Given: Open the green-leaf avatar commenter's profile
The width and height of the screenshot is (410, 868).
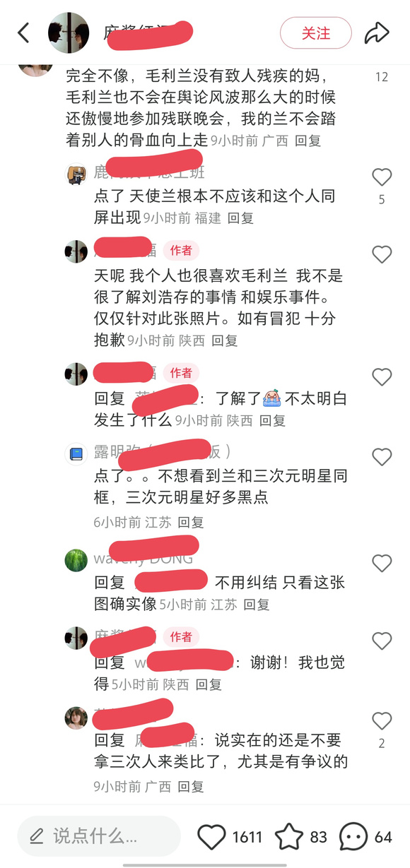Looking at the screenshot, I should pos(76,561).
